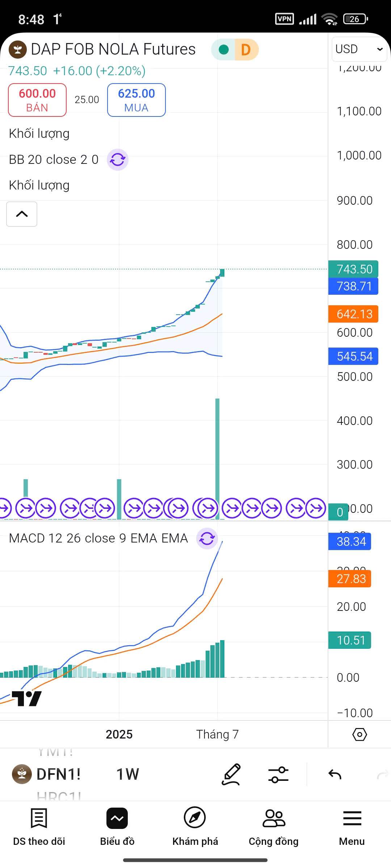The image size is (391, 868).
Task: Tap the 743.50 current price label
Action: 353,269
